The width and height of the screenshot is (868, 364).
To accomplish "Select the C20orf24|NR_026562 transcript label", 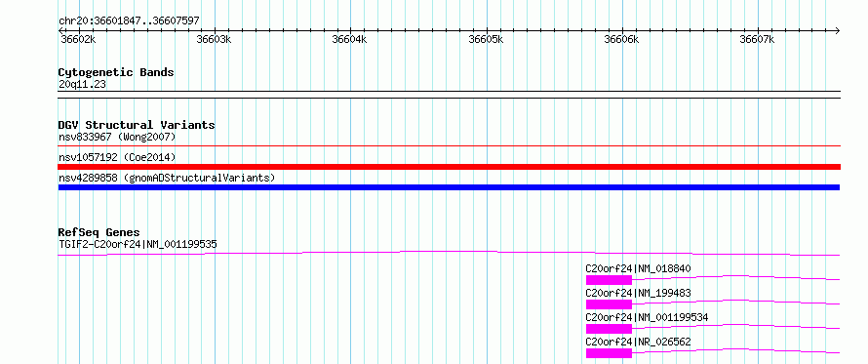I will (x=638, y=342).
